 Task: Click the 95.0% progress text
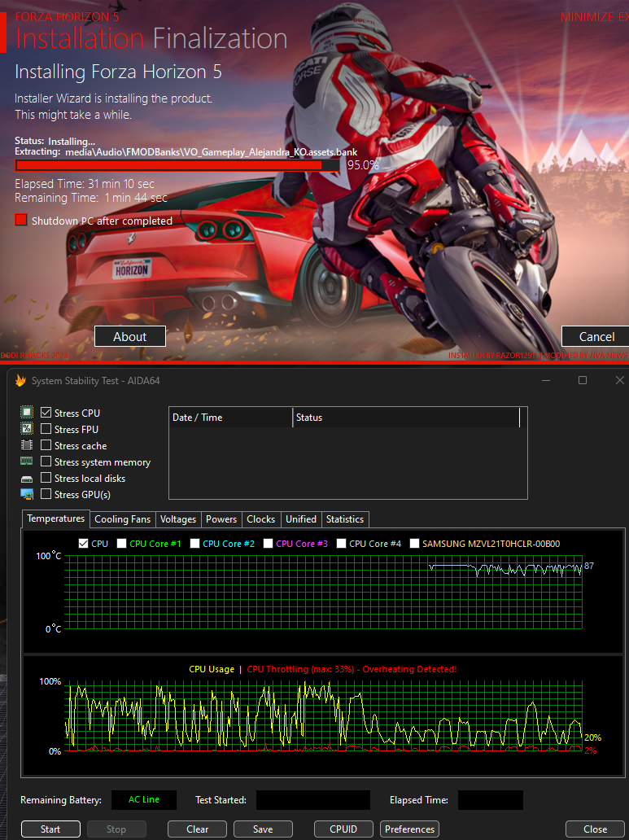tap(363, 165)
